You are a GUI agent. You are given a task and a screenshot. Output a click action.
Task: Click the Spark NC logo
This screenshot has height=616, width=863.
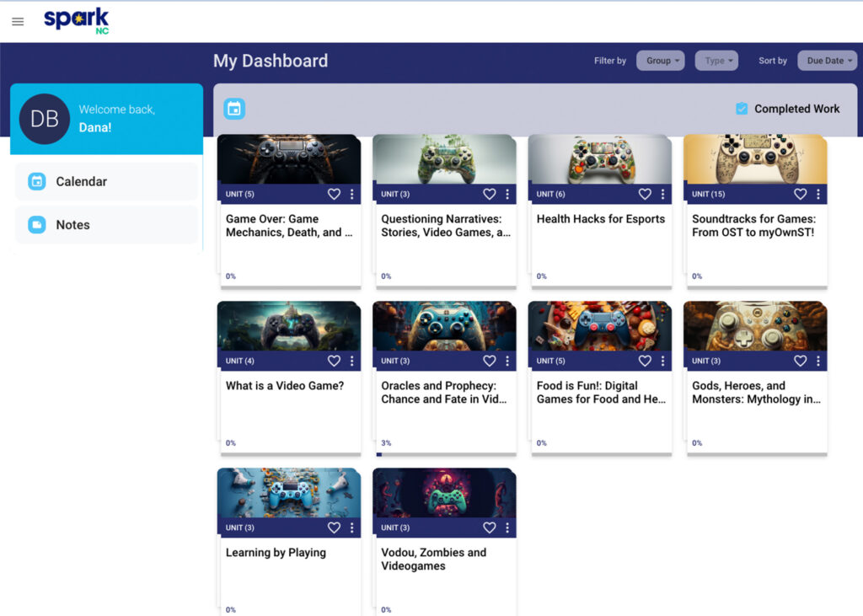click(75, 20)
